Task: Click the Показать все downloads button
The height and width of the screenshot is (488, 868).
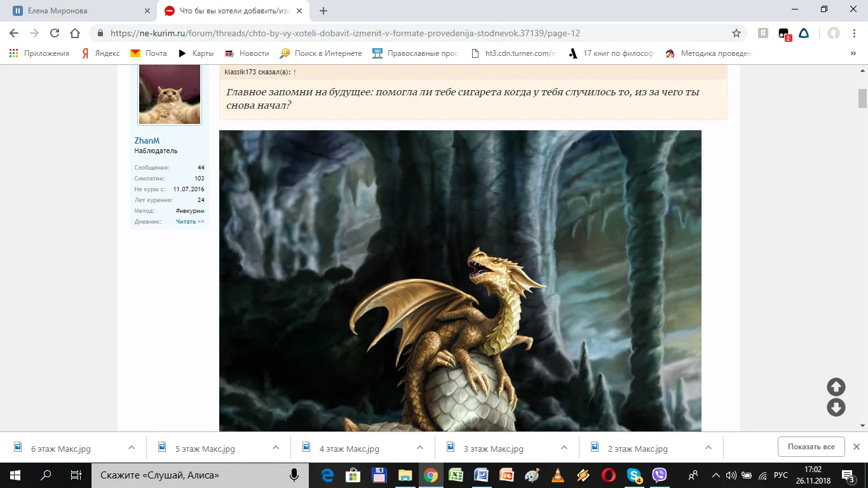Action: pyautogui.click(x=811, y=447)
